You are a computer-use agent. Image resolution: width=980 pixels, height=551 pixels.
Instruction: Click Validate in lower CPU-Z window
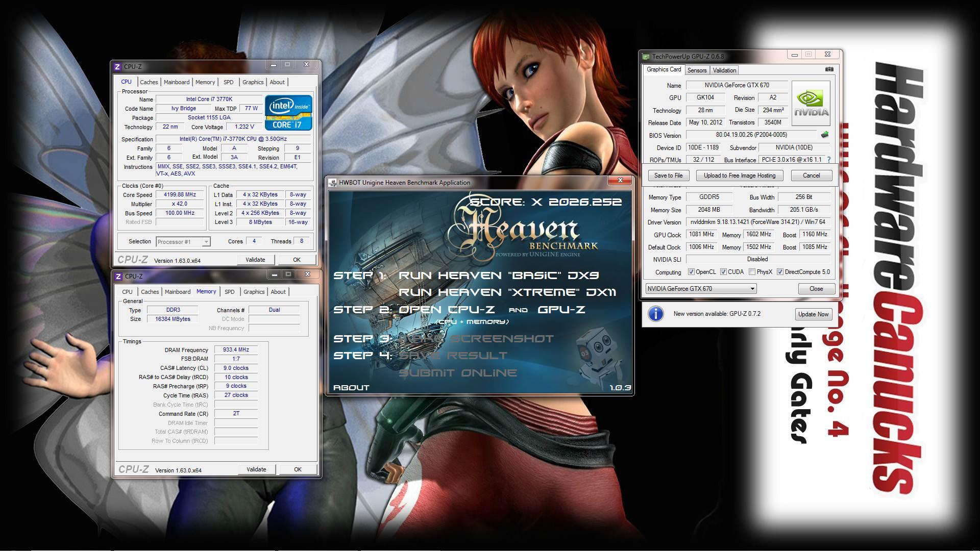256,469
